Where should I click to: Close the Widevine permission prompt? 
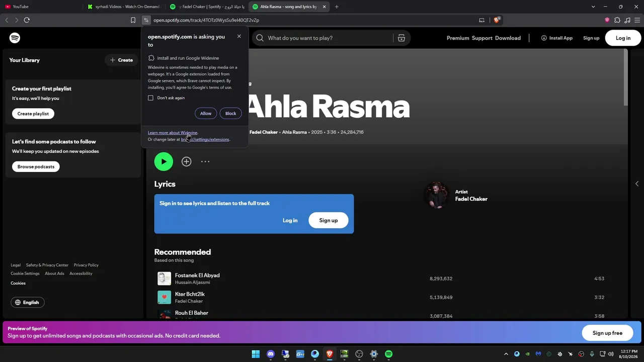pyautogui.click(x=239, y=36)
